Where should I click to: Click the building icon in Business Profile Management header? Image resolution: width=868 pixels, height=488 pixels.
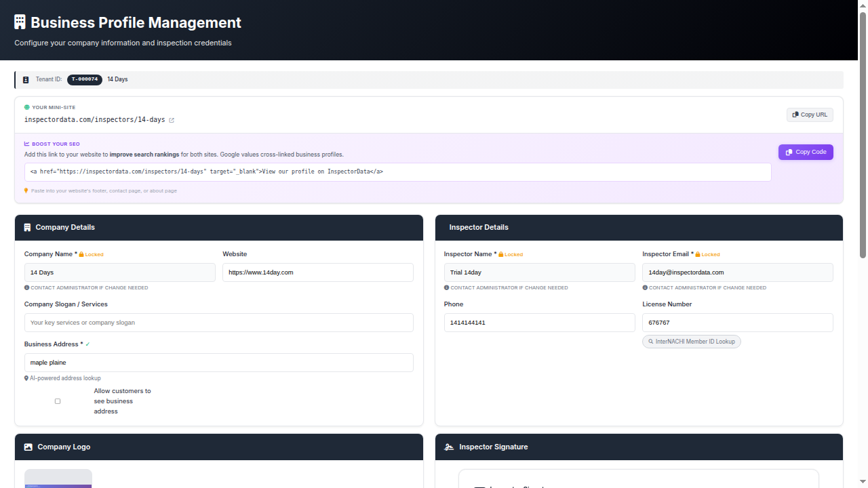(x=20, y=21)
